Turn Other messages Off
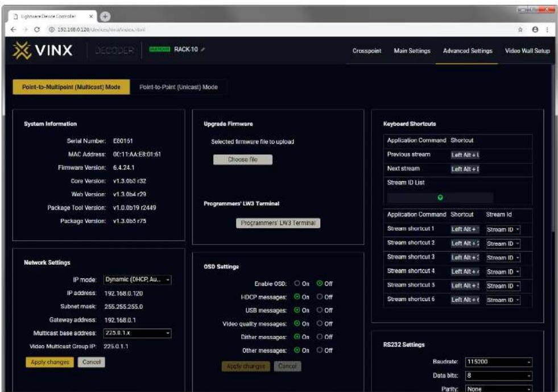The width and height of the screenshot is (558, 392). (320, 350)
